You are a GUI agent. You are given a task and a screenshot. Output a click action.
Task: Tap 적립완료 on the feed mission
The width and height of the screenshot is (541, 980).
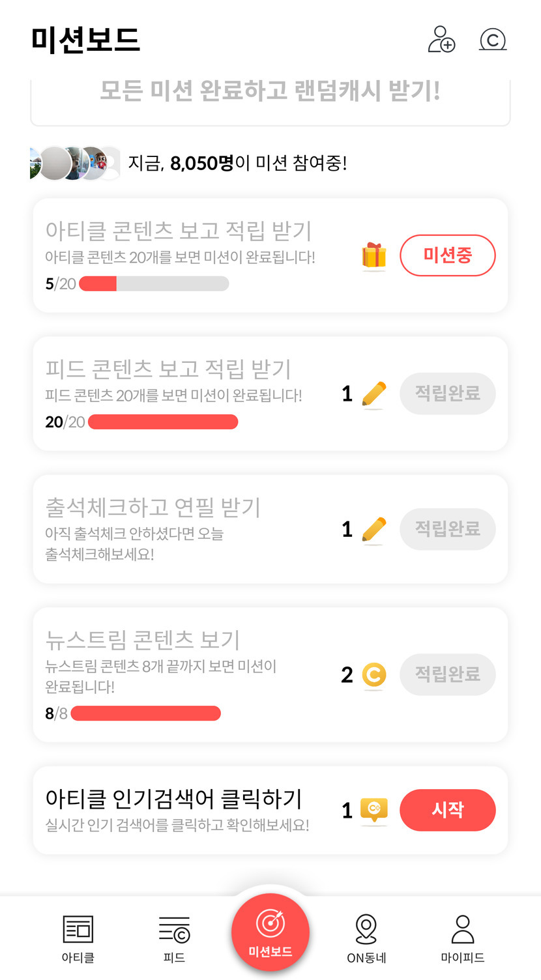pyautogui.click(x=447, y=394)
